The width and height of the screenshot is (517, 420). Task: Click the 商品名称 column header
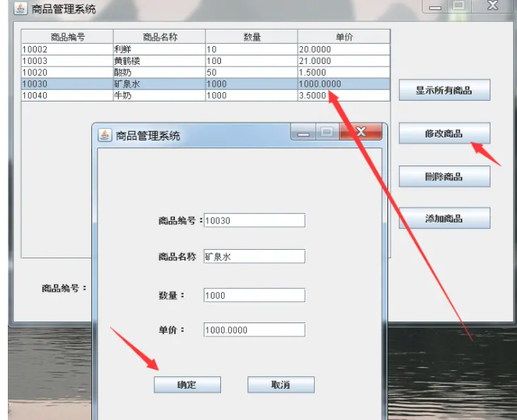tap(159, 37)
